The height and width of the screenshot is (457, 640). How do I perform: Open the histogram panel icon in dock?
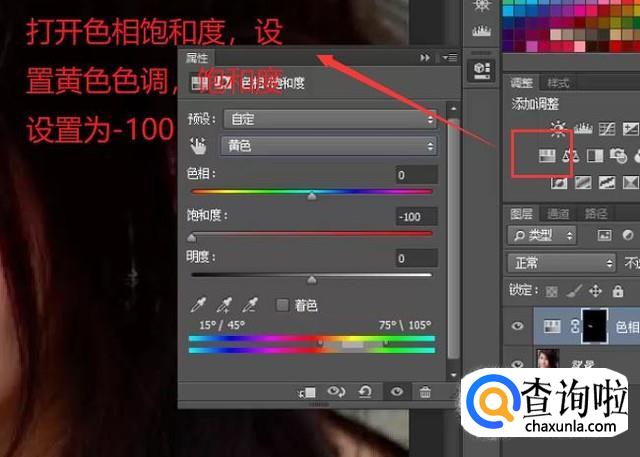(482, 31)
